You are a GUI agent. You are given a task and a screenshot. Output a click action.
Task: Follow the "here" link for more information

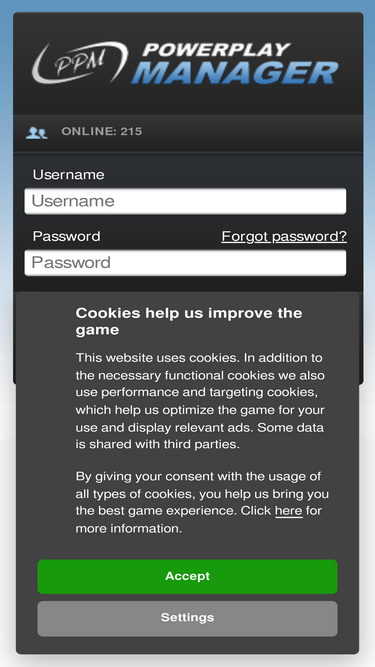289,511
